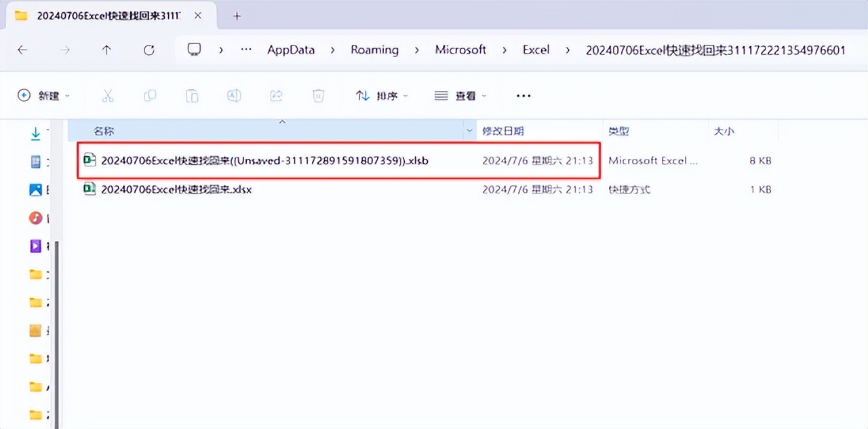Go back using the back arrow
Viewport: 868px width, 429px height.
coord(22,50)
